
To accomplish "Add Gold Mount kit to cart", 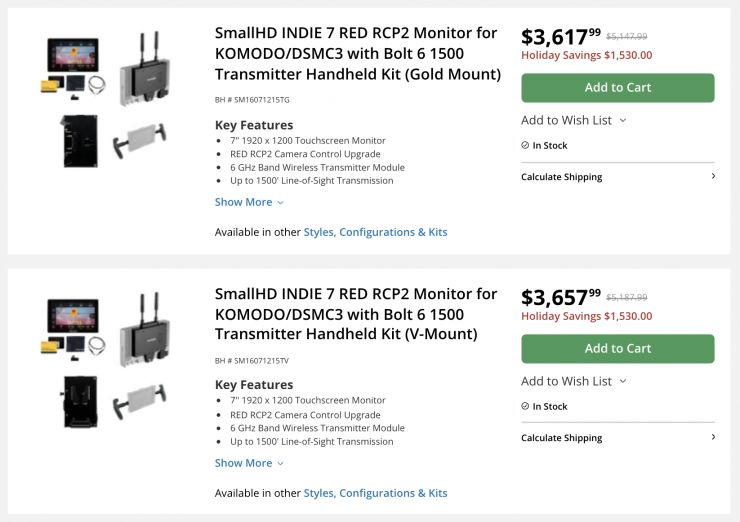I will pyautogui.click(x=617, y=88).
